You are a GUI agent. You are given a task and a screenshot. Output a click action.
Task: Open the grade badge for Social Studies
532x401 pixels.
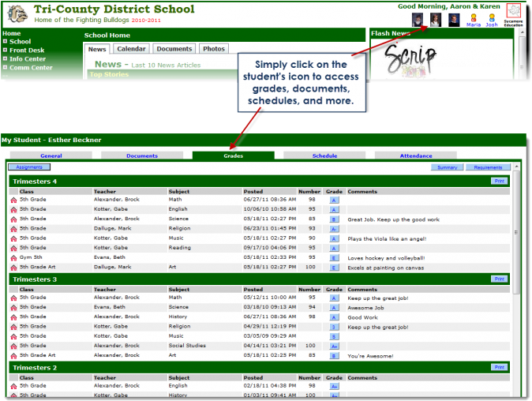334,347
